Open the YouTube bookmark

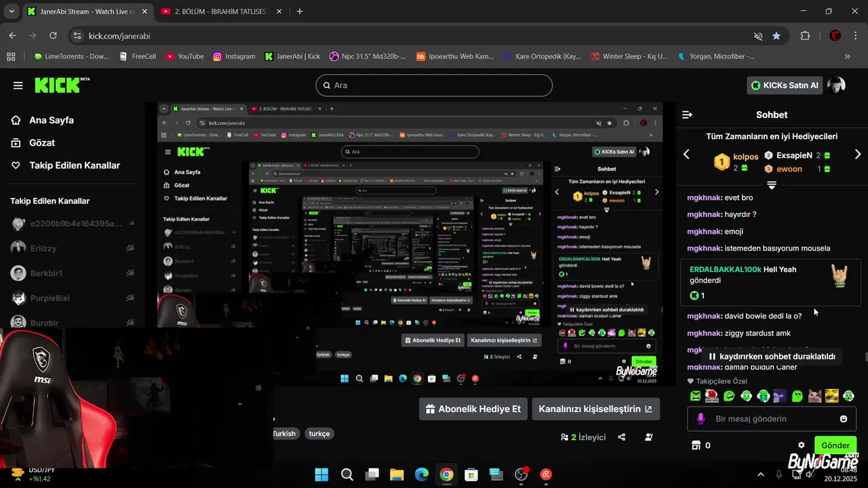click(185, 56)
